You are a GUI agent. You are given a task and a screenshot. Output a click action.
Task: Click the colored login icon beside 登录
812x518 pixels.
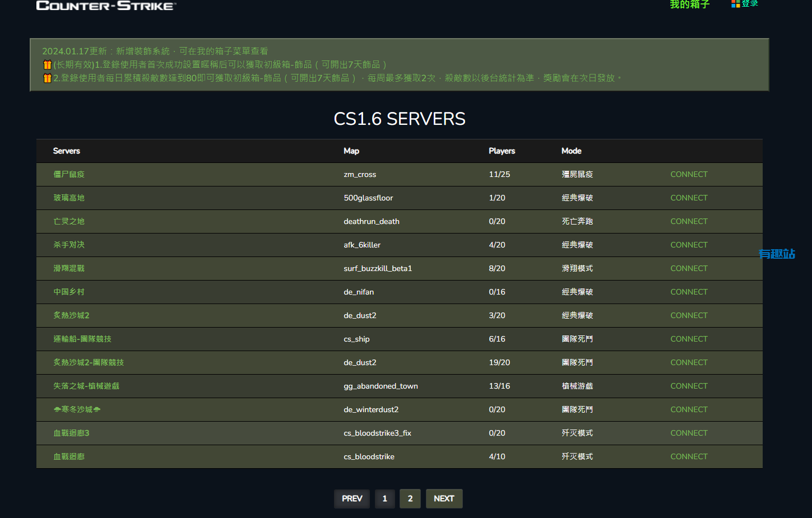point(735,3)
